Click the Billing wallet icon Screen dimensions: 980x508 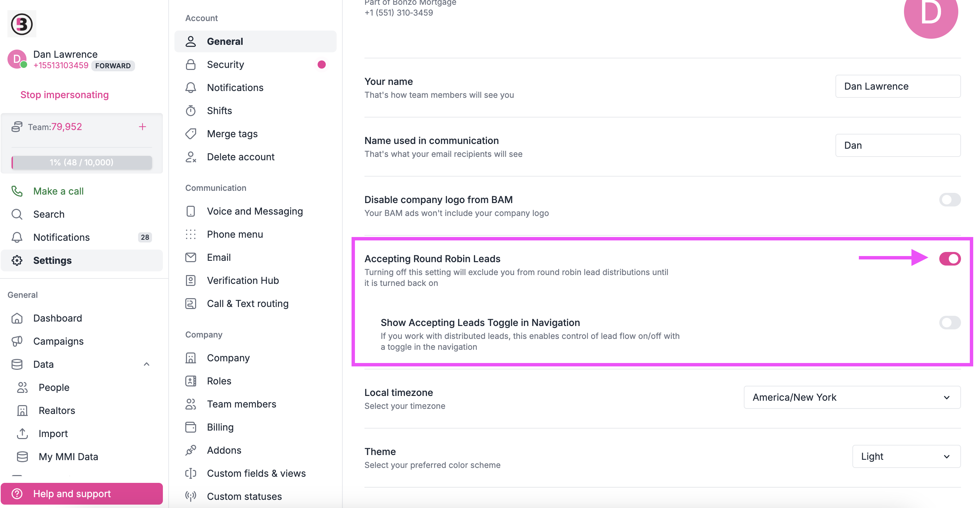pos(191,427)
